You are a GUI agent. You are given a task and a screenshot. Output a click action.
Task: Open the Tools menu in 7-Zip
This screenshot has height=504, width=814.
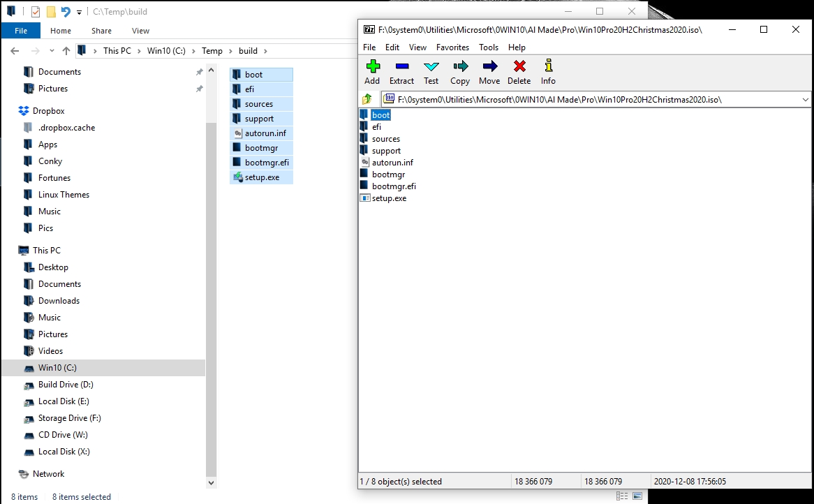(x=489, y=47)
